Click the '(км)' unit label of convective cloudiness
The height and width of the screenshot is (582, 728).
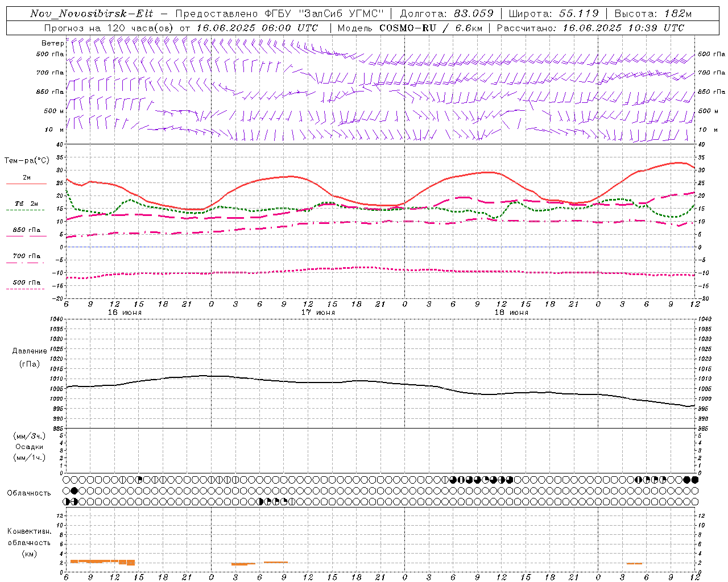click(x=29, y=554)
